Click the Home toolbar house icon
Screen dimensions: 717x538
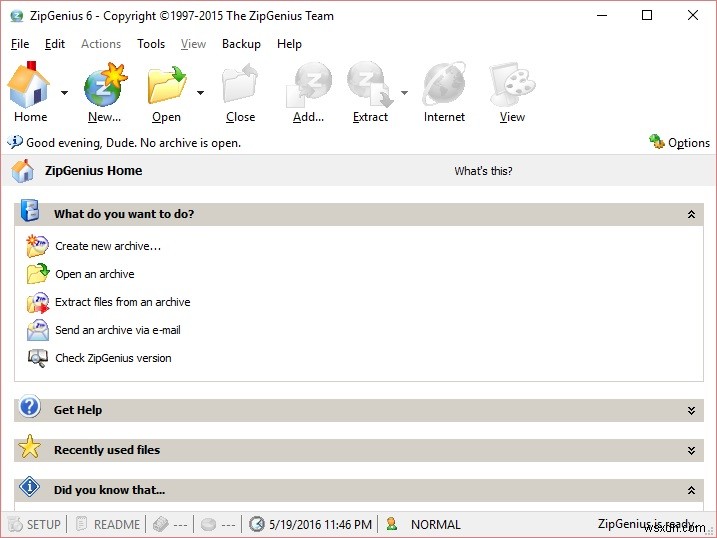[x=29, y=85]
